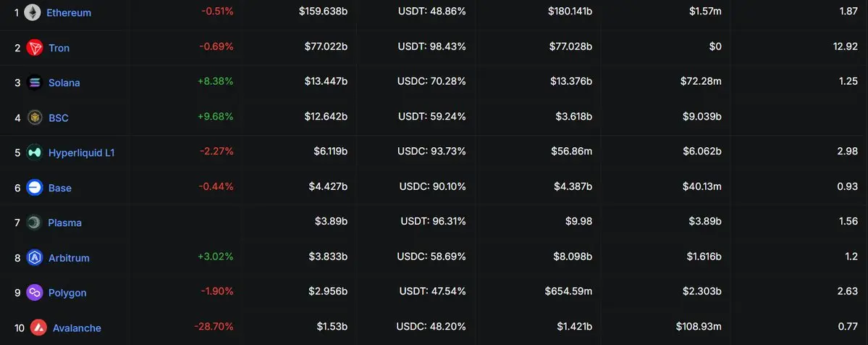This screenshot has height=345, width=868.
Task: Click the red Avalanche logo icon
Action: coord(39,328)
